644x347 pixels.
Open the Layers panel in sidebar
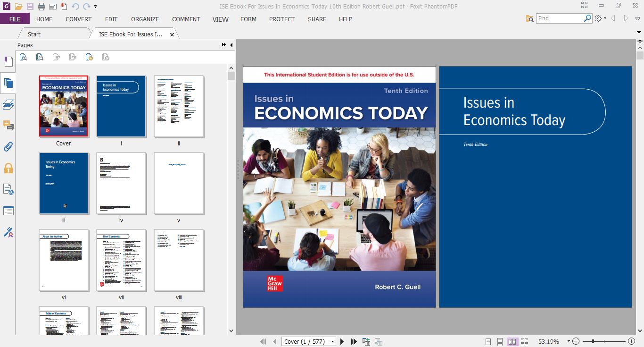click(8, 104)
